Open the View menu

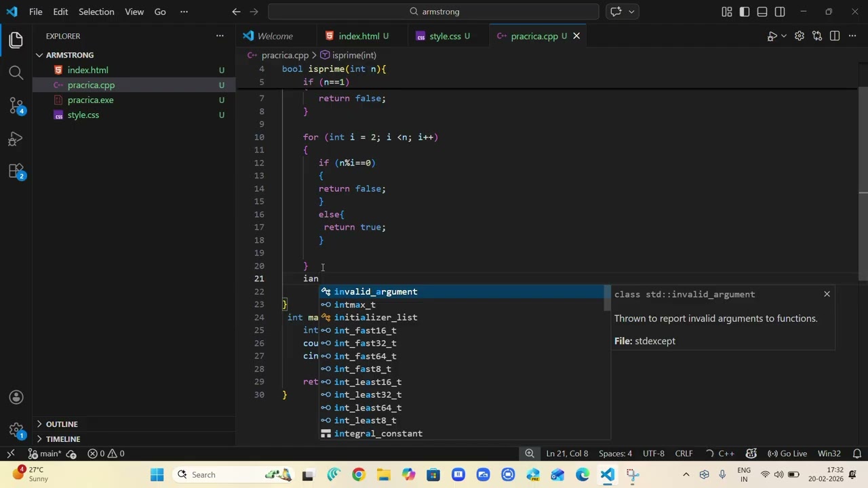pos(134,12)
